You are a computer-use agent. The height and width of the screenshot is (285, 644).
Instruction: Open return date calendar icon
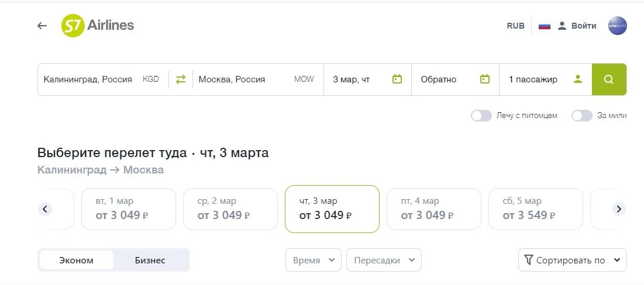[x=485, y=79]
